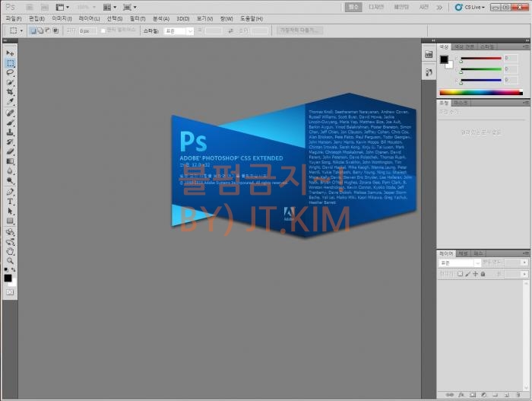Select the Crop tool
The image size is (532, 401).
10,91
